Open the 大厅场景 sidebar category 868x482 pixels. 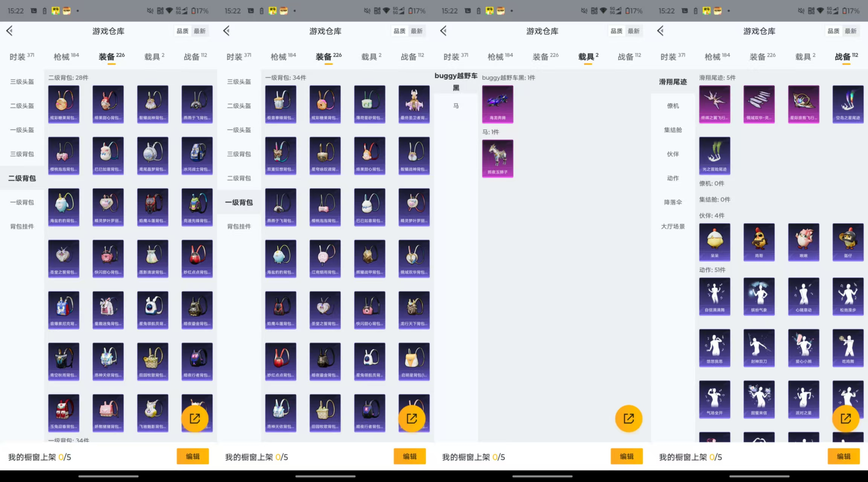(x=673, y=226)
